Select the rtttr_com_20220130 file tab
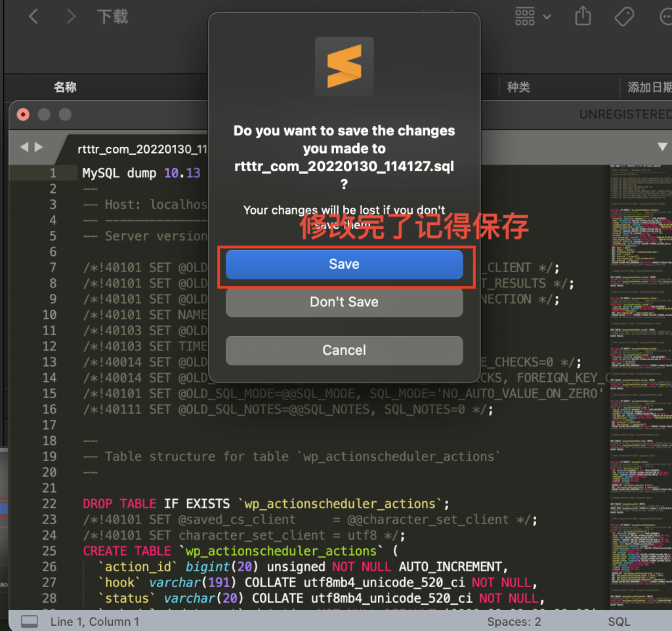Viewport: 672px width, 631px height. (x=141, y=149)
